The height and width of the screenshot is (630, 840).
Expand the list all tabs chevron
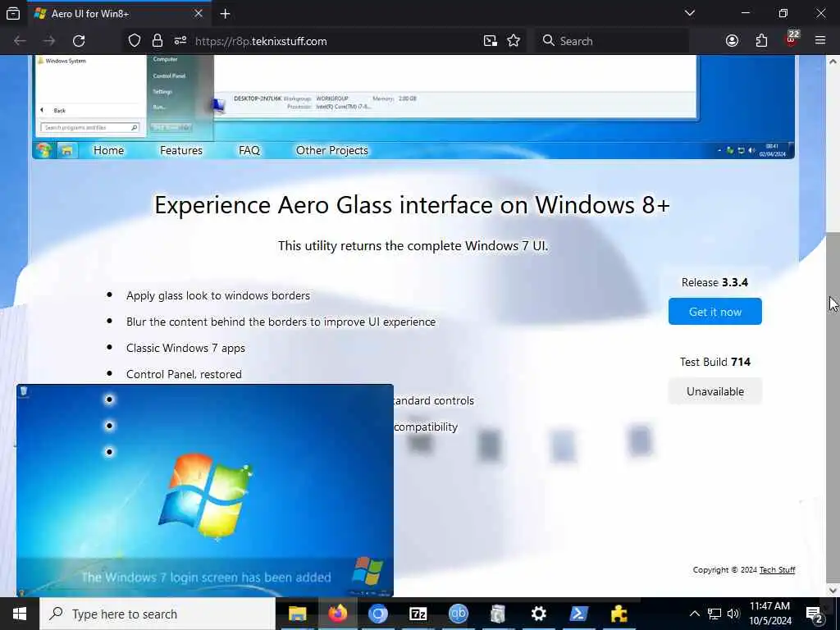tap(689, 13)
